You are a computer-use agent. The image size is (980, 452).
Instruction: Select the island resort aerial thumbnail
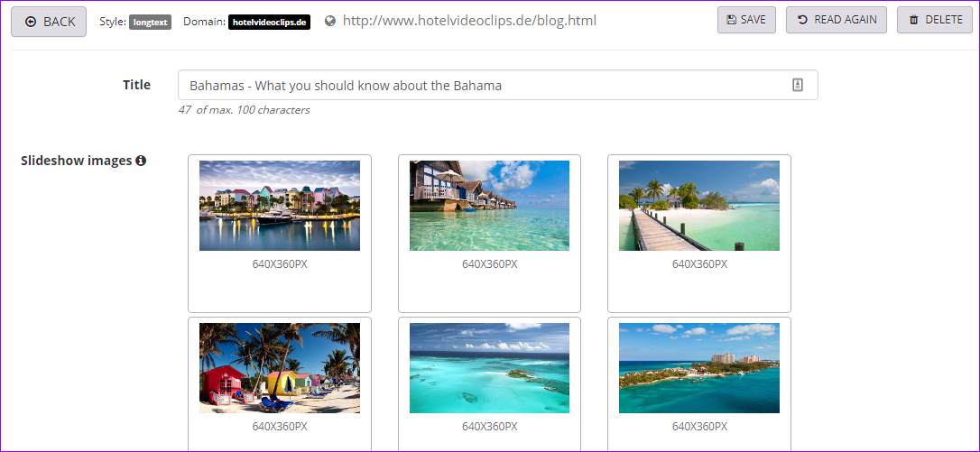(x=699, y=367)
